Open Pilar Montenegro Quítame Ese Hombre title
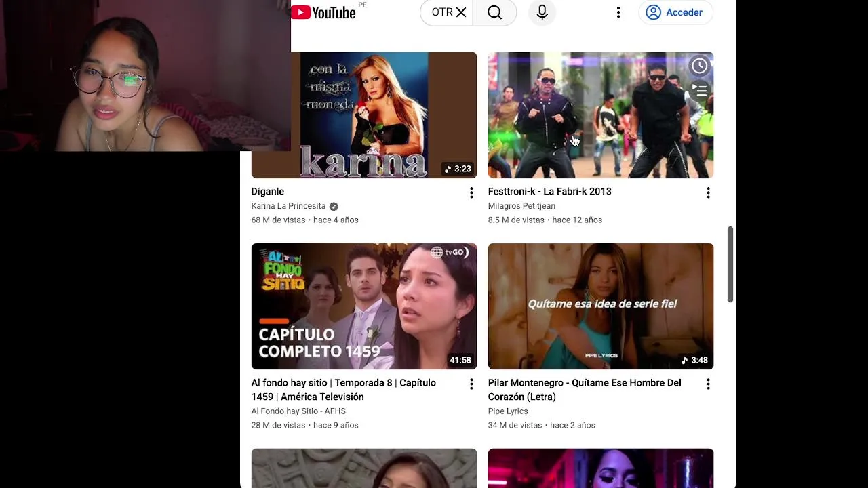The height and width of the screenshot is (488, 868). click(x=585, y=390)
